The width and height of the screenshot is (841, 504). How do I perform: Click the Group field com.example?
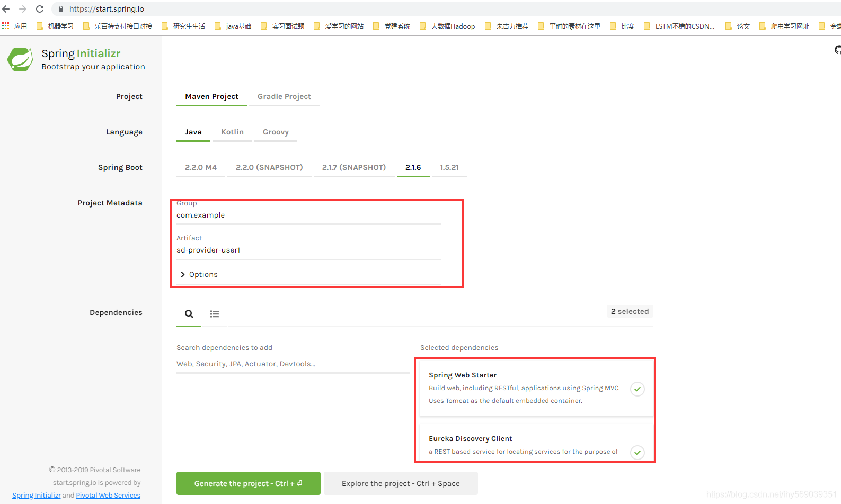coord(309,215)
